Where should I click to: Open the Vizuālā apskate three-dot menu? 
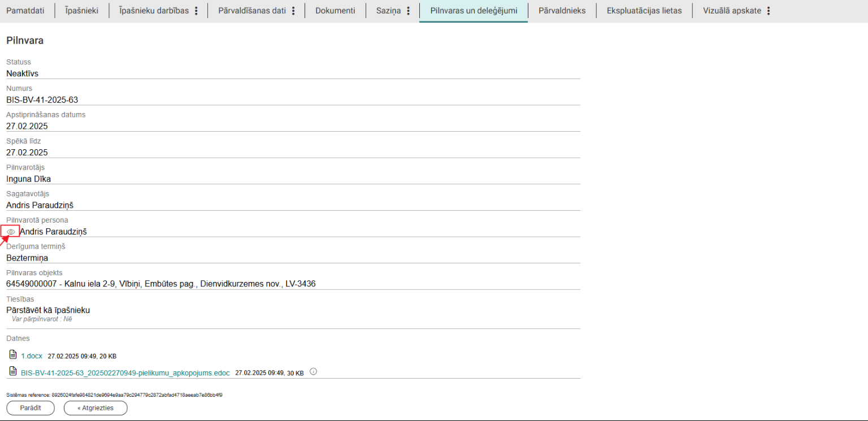tap(769, 11)
